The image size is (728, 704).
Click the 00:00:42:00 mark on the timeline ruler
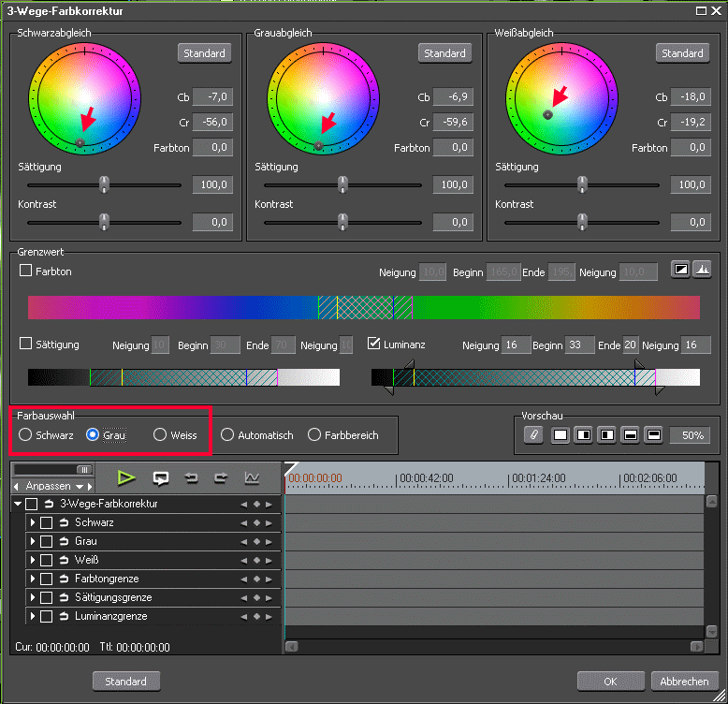pos(426,478)
